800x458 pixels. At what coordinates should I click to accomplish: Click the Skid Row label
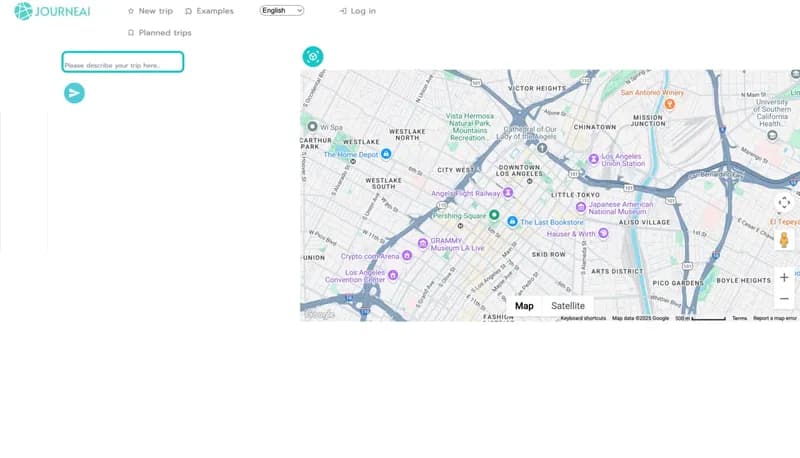pyautogui.click(x=548, y=254)
